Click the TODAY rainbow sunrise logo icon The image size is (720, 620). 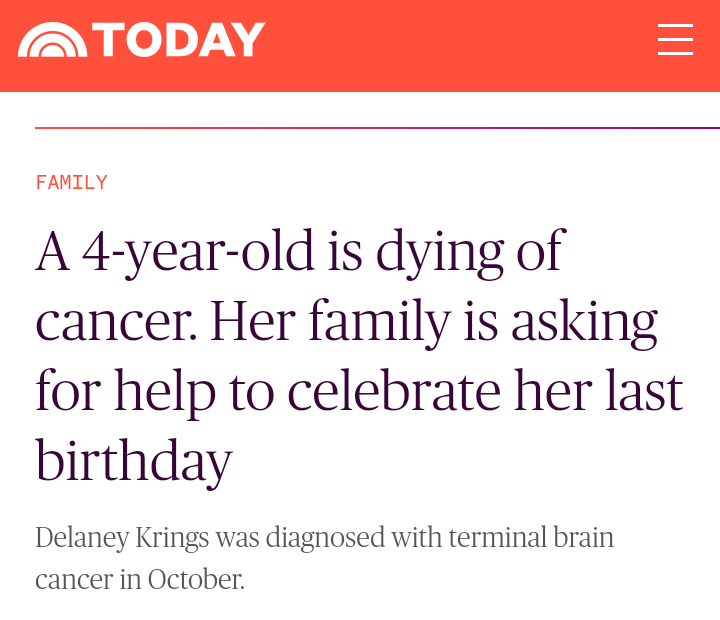53,40
